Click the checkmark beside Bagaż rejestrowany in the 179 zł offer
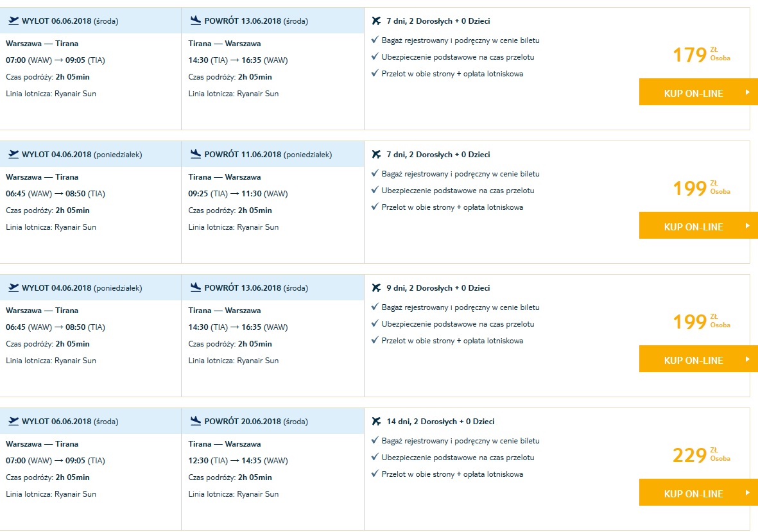 [x=375, y=40]
